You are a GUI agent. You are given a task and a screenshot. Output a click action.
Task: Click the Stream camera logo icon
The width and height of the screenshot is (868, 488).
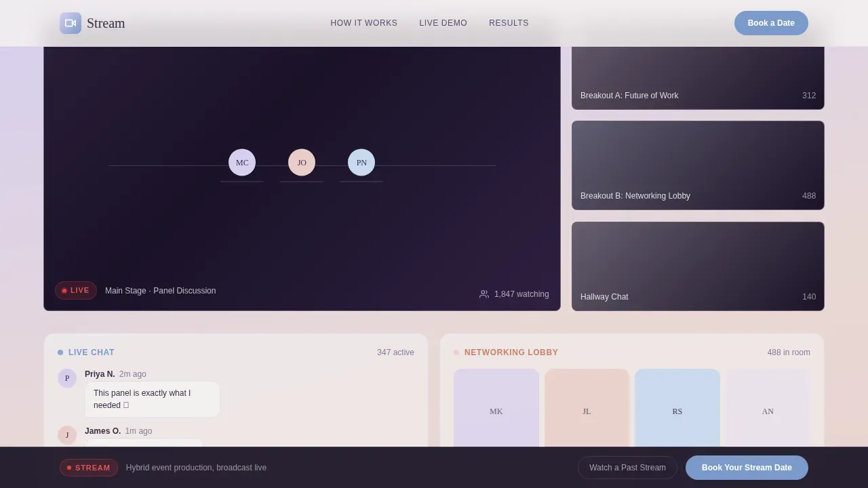tap(71, 23)
